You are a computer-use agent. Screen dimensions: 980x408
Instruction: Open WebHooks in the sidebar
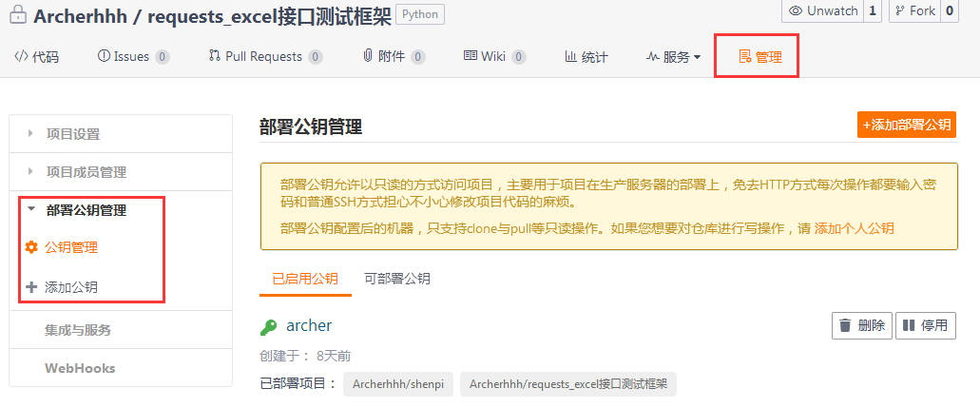(80, 368)
